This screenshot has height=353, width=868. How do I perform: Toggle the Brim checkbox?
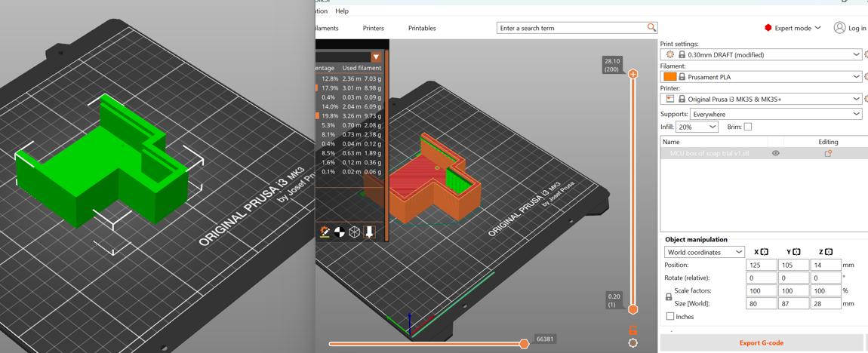click(x=748, y=127)
